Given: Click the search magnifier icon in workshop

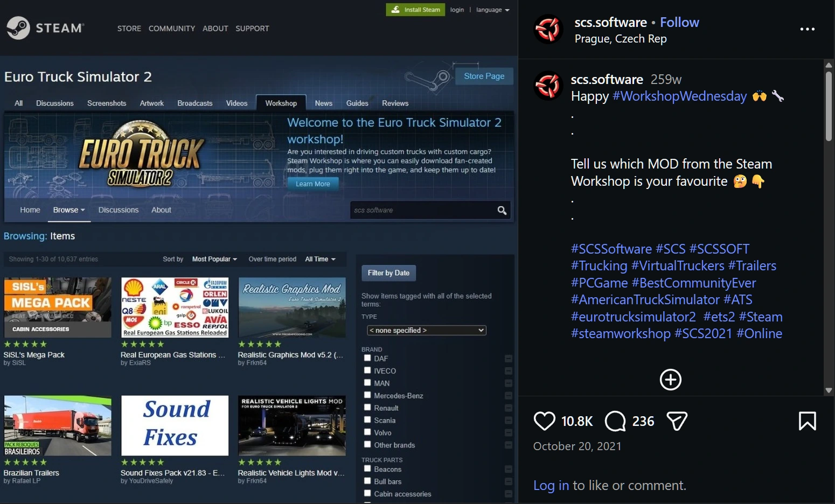Looking at the screenshot, I should (x=502, y=211).
